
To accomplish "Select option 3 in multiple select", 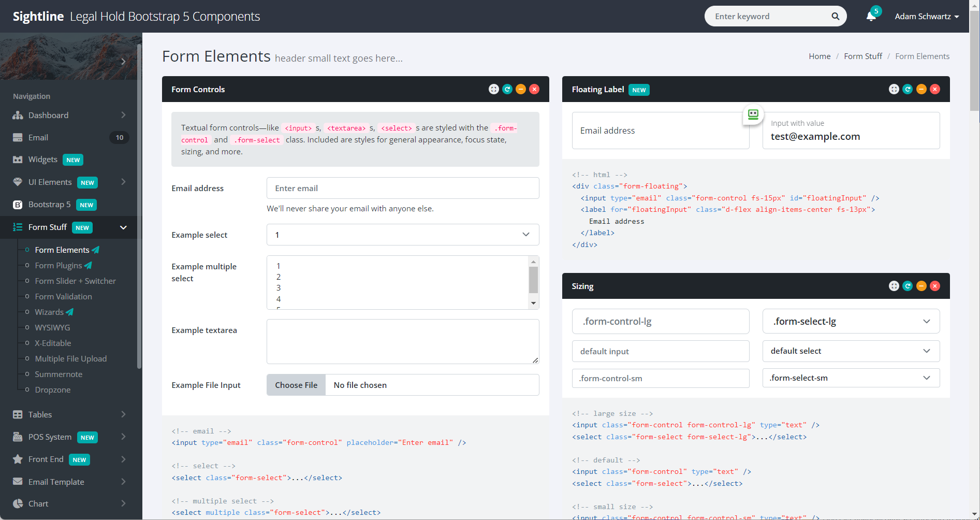I will click(x=279, y=288).
